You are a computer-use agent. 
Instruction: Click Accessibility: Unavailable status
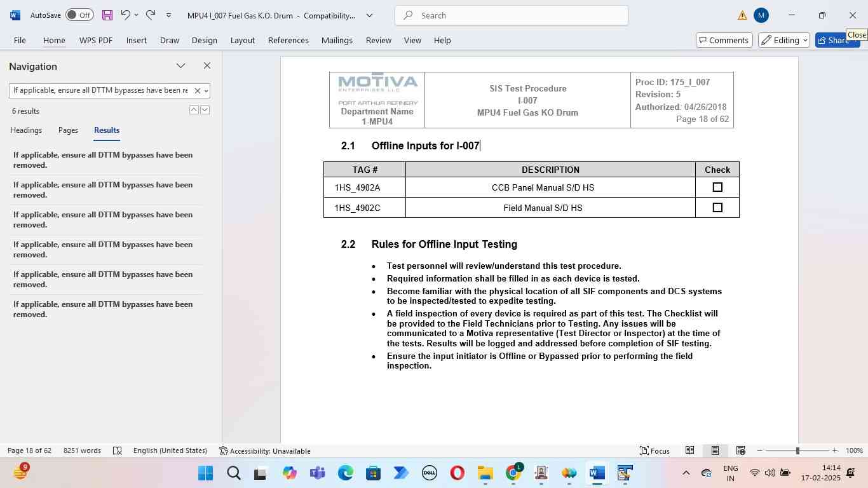[264, 451]
